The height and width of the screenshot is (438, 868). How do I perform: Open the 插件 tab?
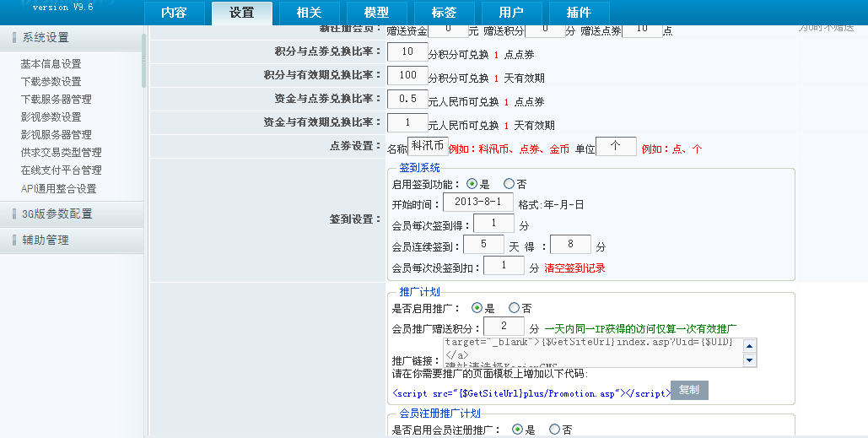pyautogui.click(x=579, y=13)
